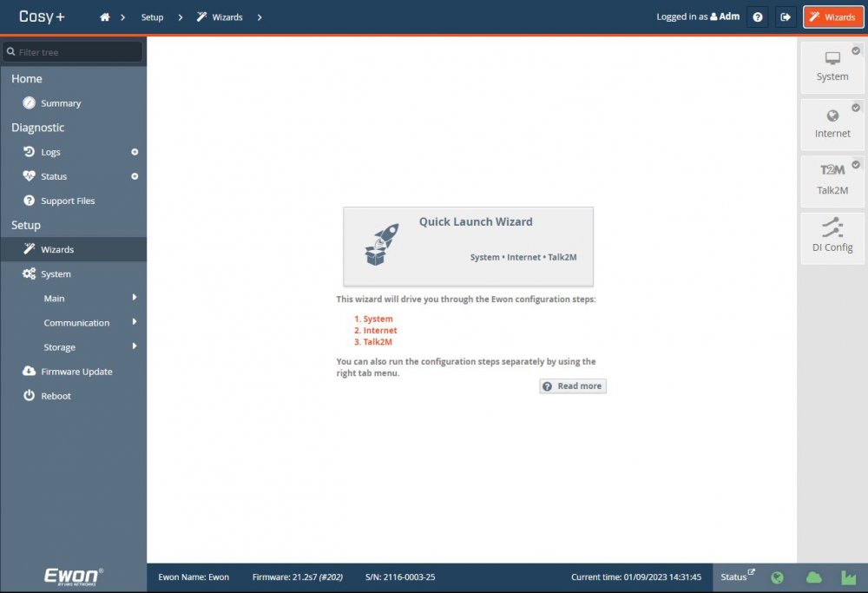This screenshot has height=593, width=868.
Task: Click the Ewon logo at bottom left
Action: [73, 577]
